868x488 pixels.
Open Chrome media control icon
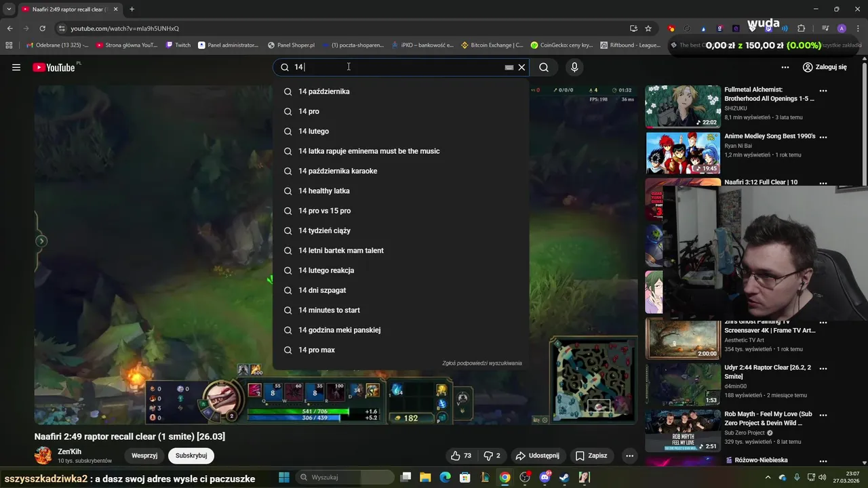(x=825, y=28)
